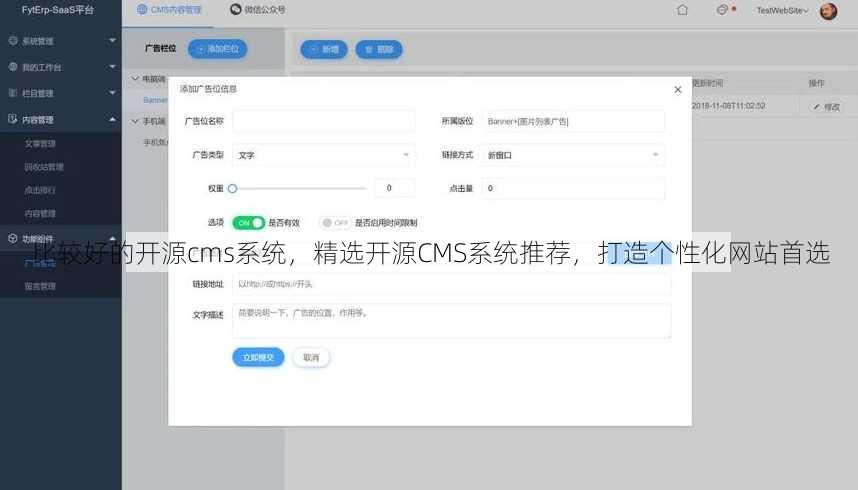Open the TestWebSite account dropdown
The height and width of the screenshot is (490, 858).
(x=782, y=10)
